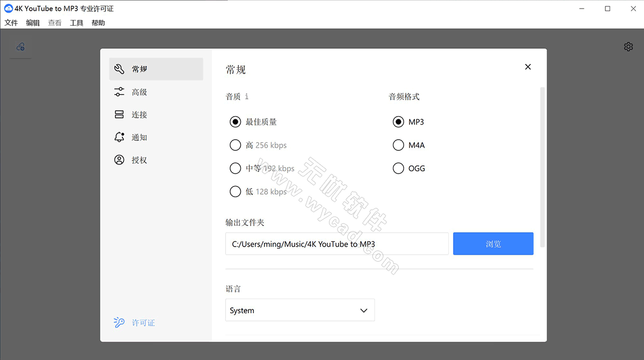Open the 帮助 menu
Screen dimensions: 644x360
tap(98, 23)
